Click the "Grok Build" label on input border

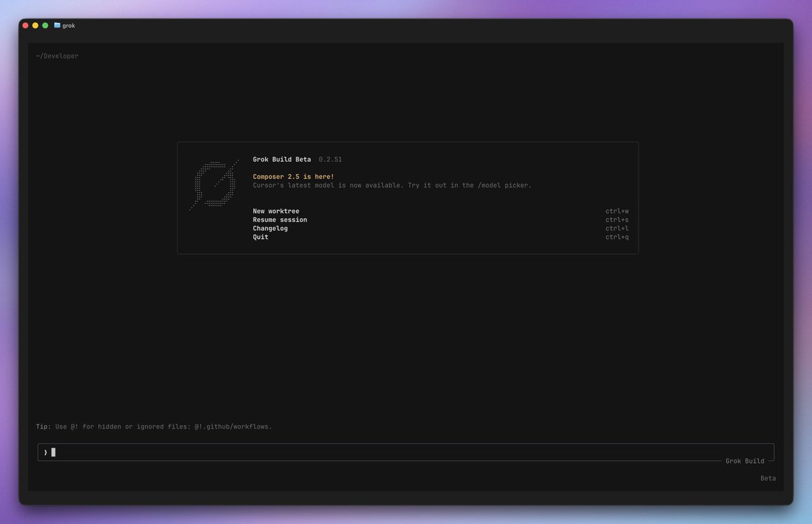745,461
